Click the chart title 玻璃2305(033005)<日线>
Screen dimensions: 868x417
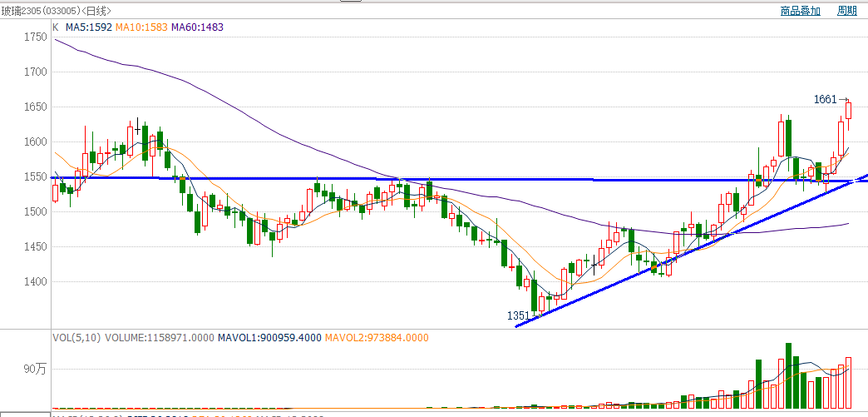(x=56, y=11)
